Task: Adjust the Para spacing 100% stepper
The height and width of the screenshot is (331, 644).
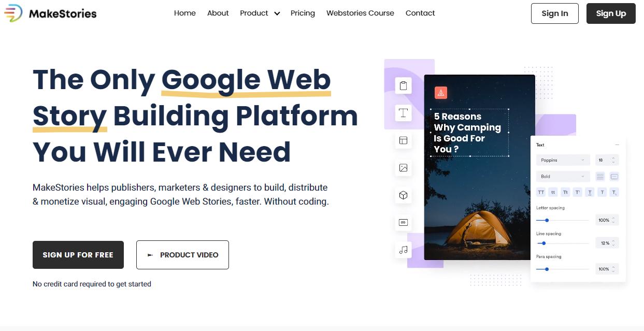Action: [x=607, y=269]
